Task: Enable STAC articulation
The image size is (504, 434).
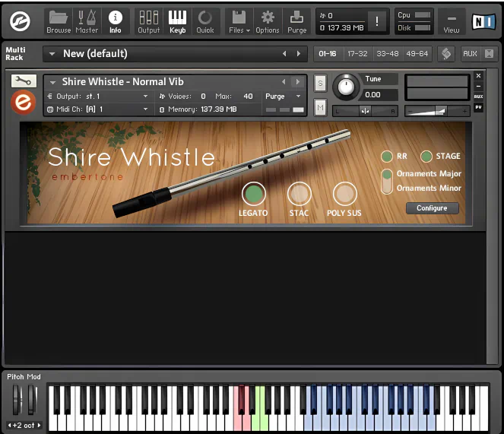Action: pyautogui.click(x=300, y=194)
